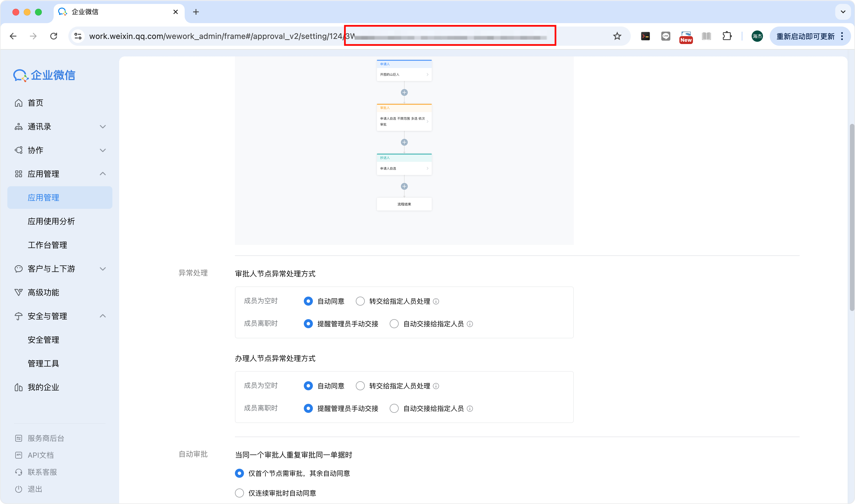Open 应用使用分析 in the sidebar
Screen dimensions: 855x504
(x=51, y=222)
